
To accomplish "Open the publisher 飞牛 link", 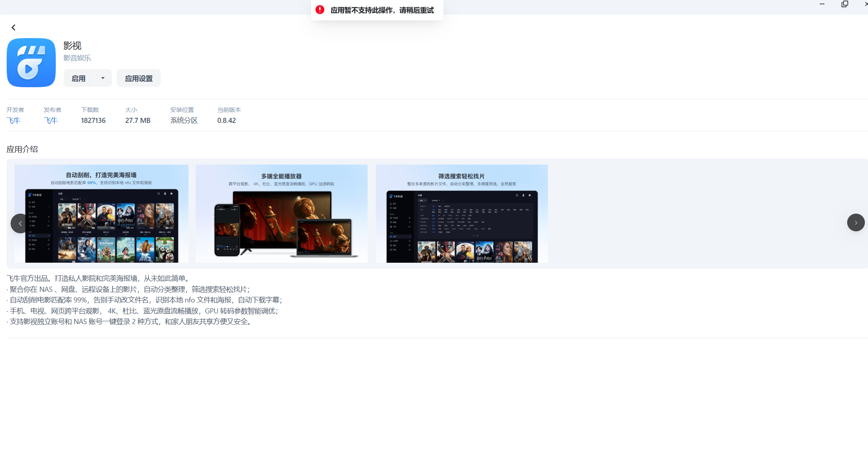I will [51, 121].
